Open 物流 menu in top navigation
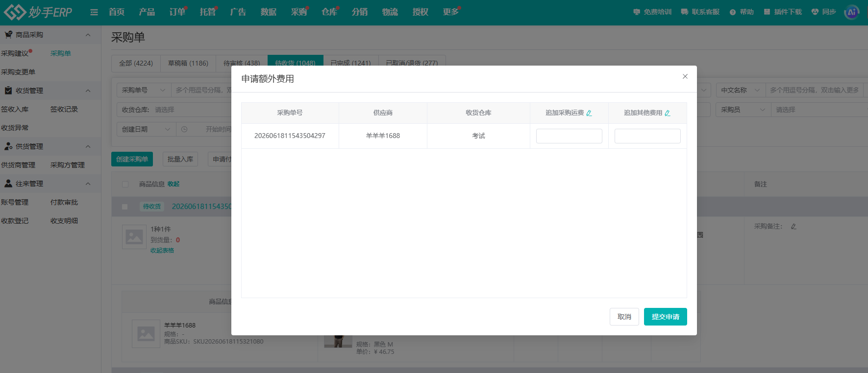Image resolution: width=868 pixels, height=373 pixels. click(x=390, y=12)
